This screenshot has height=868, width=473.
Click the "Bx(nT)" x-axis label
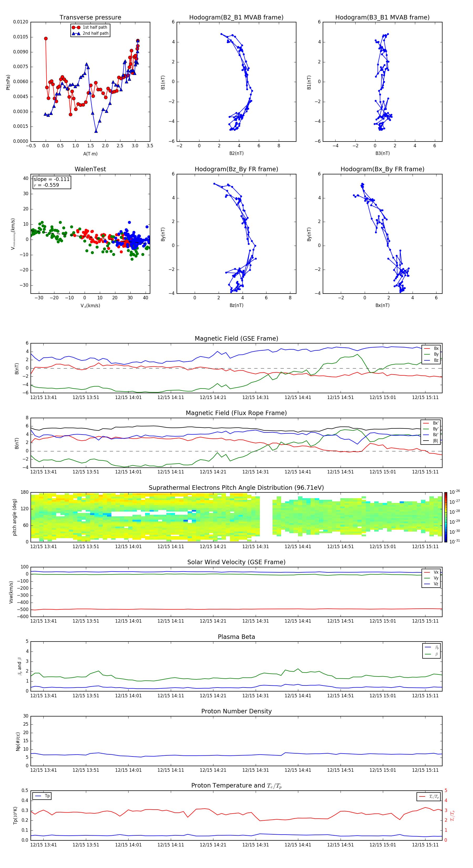[382, 305]
